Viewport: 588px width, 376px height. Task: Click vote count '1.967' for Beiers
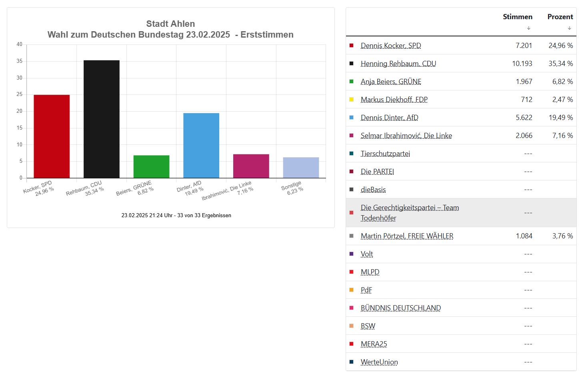click(x=524, y=82)
